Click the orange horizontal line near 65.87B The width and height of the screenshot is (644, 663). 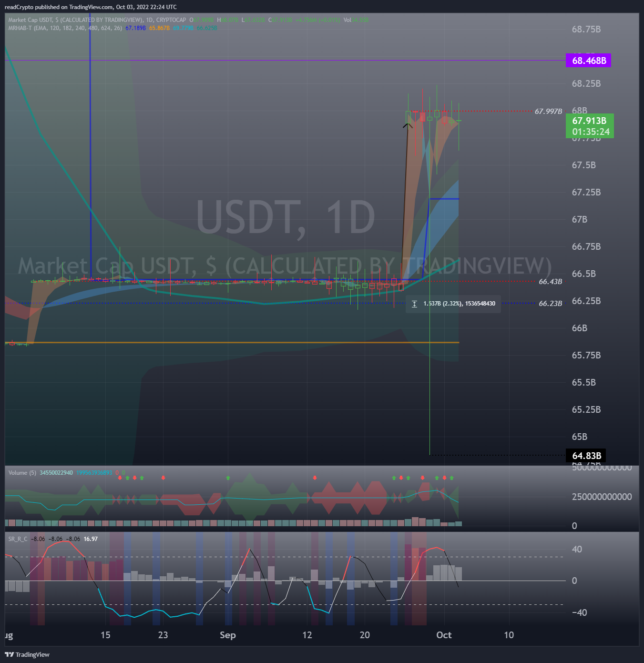pos(232,342)
